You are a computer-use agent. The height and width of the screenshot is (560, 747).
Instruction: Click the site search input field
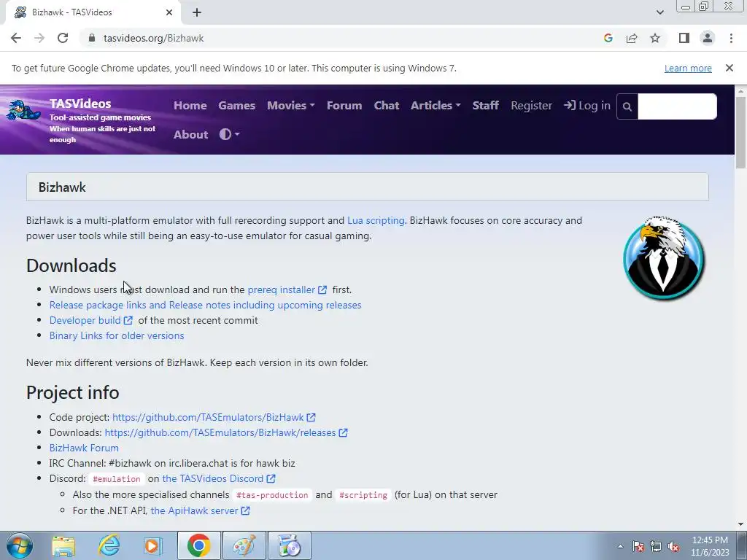(677, 106)
